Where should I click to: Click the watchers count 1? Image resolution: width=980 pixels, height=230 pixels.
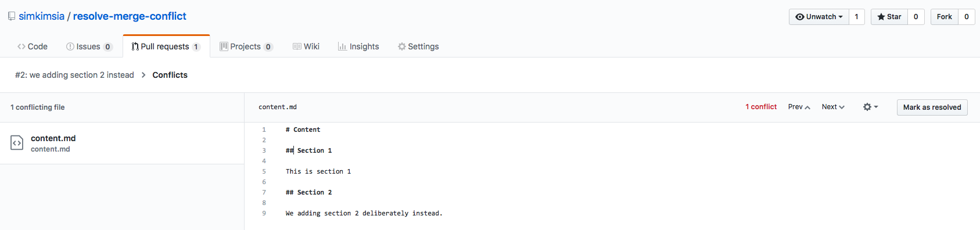857,17
